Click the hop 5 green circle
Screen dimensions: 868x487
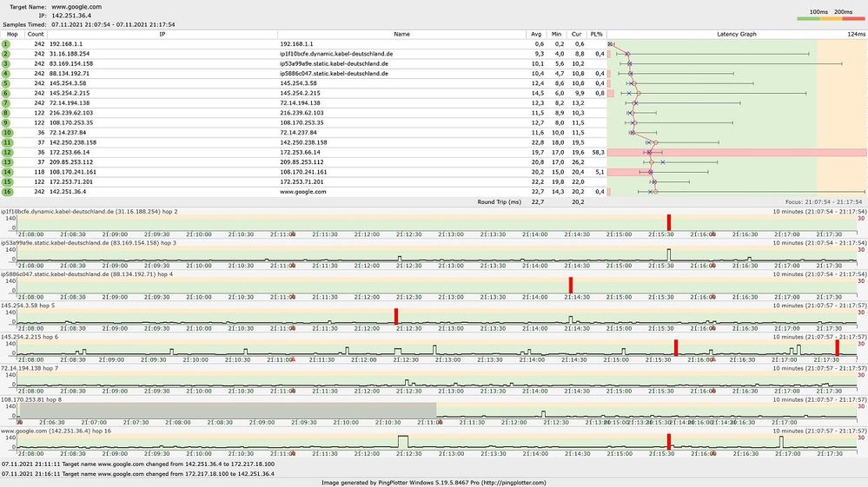pyautogui.click(x=6, y=83)
